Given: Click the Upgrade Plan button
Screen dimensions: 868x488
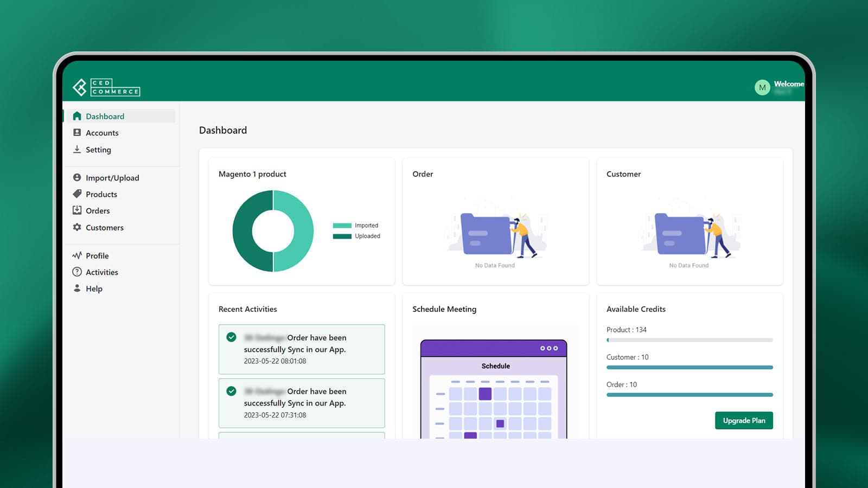Looking at the screenshot, I should 744,420.
